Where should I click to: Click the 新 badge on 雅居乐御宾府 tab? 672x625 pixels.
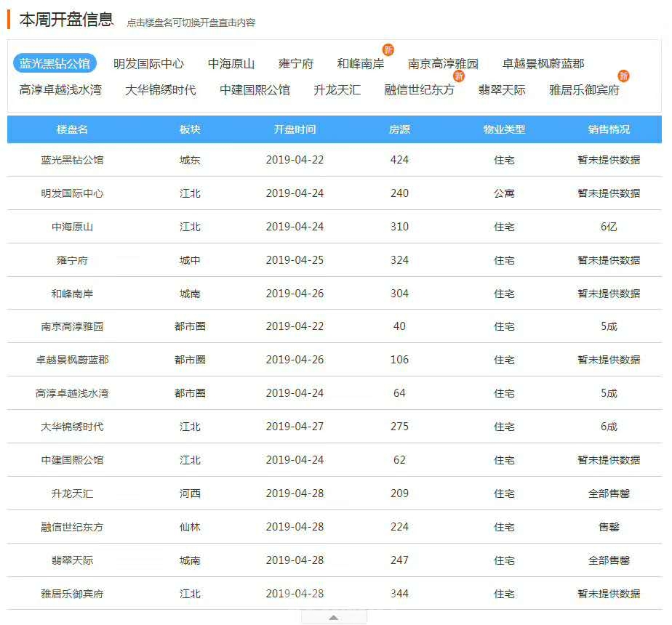[623, 76]
